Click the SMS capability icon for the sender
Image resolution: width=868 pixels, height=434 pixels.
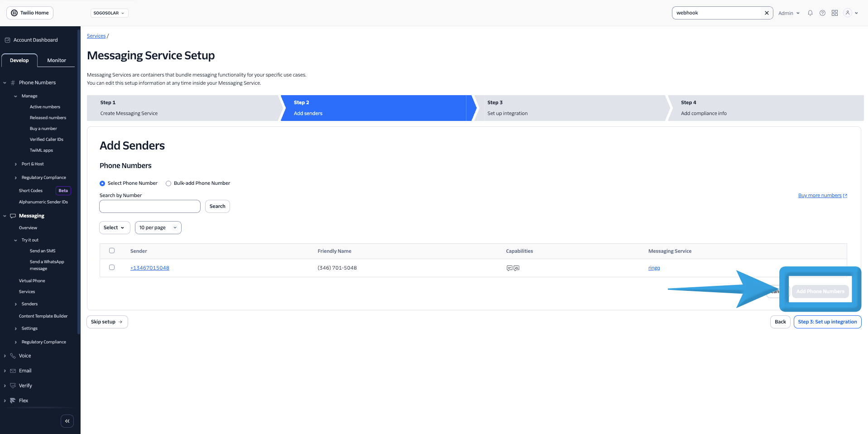(x=510, y=268)
